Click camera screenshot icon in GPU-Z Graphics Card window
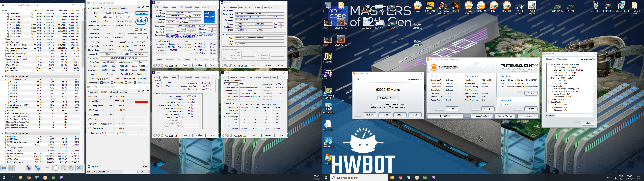 click(x=139, y=7)
